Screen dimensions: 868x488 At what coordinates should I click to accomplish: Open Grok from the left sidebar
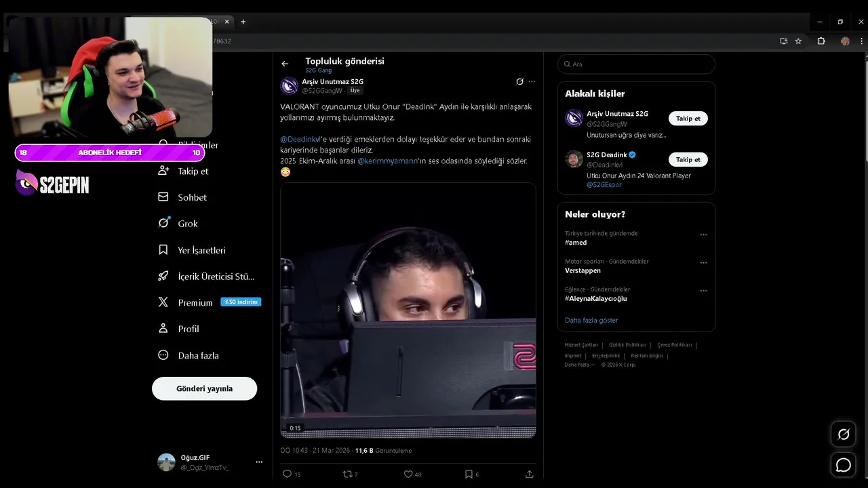pos(178,223)
